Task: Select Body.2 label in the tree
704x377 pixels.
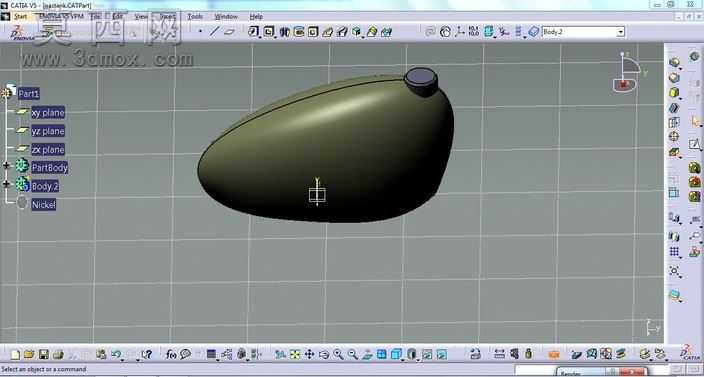Action: point(45,186)
